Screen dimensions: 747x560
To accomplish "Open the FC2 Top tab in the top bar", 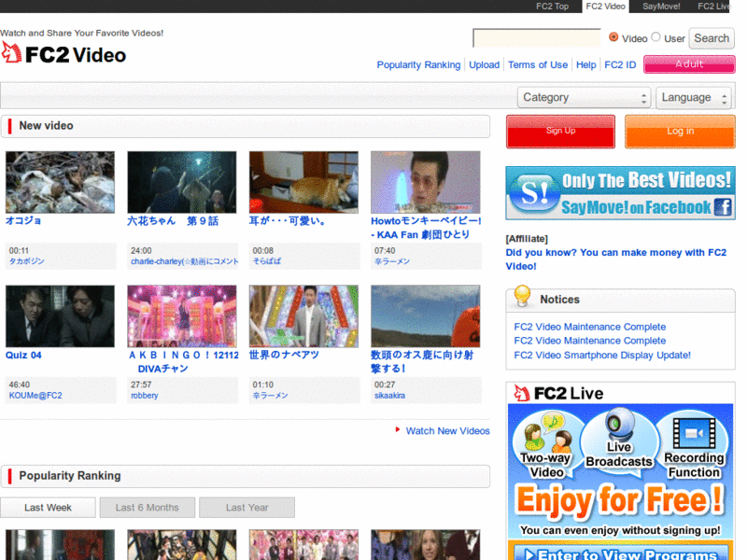I will pyautogui.click(x=552, y=7).
